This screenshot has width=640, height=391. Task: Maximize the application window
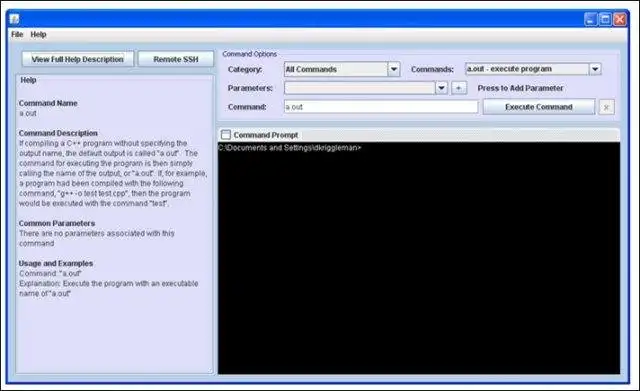(605, 19)
